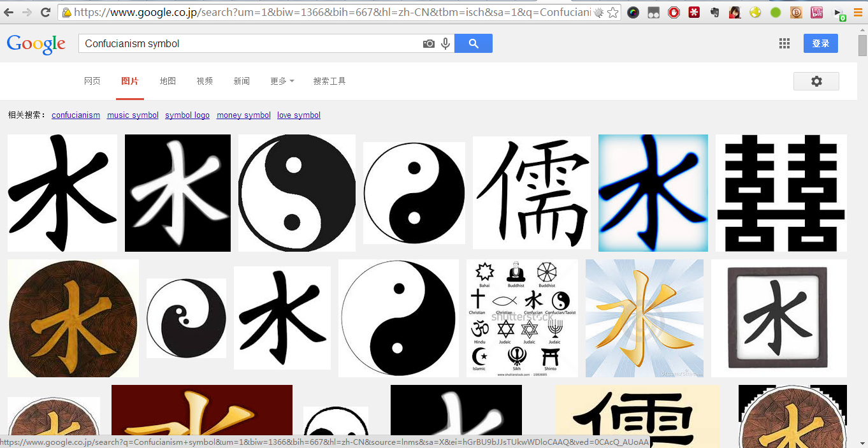The width and height of the screenshot is (868, 448).
Task: Click the page vertical scrollbar thumb
Action: 862,46
